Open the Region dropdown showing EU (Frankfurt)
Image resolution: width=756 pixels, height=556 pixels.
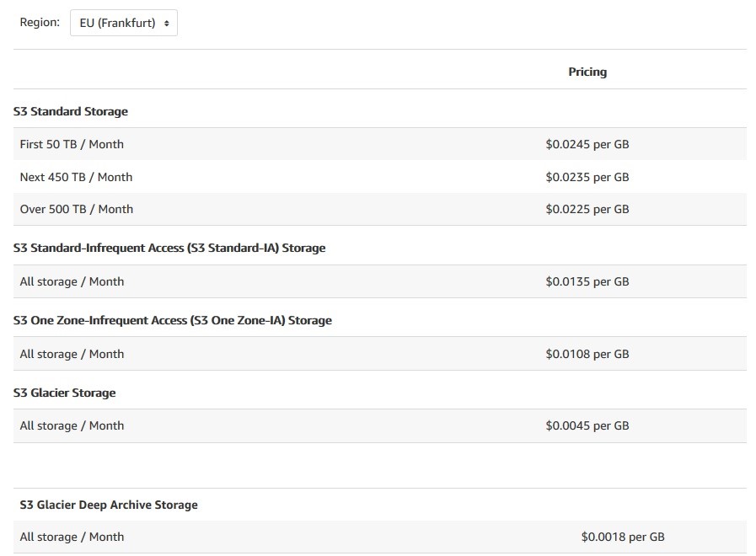point(123,23)
